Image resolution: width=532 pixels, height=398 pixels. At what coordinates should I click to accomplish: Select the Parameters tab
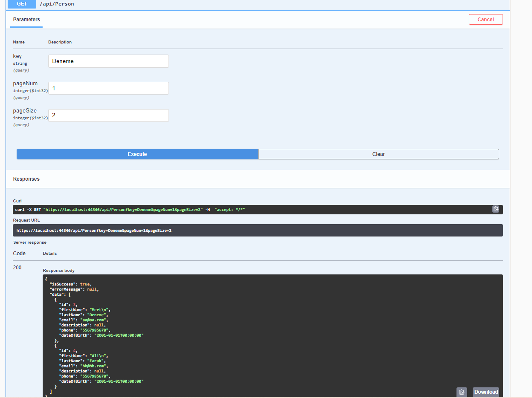(26, 20)
